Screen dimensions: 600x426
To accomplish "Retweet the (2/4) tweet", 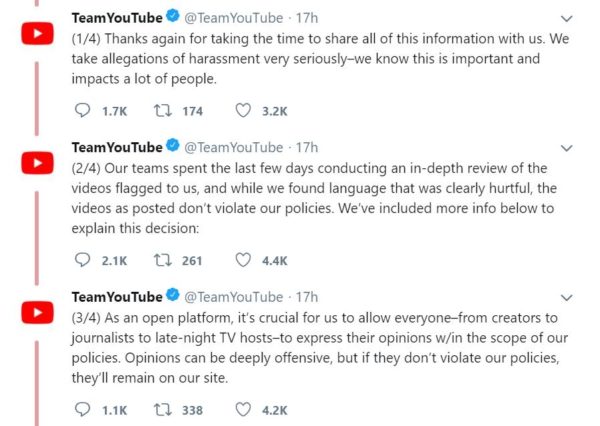I will coord(160,260).
